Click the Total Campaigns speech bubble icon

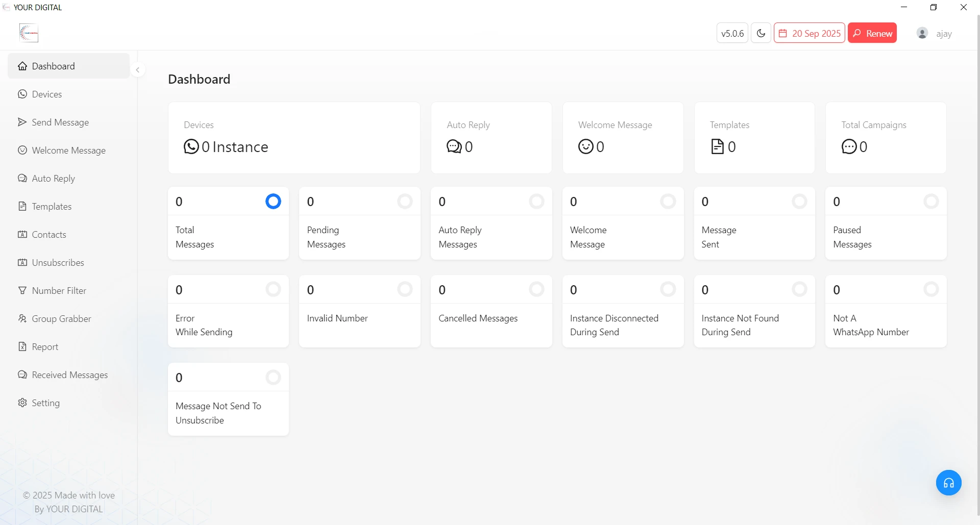(849, 147)
